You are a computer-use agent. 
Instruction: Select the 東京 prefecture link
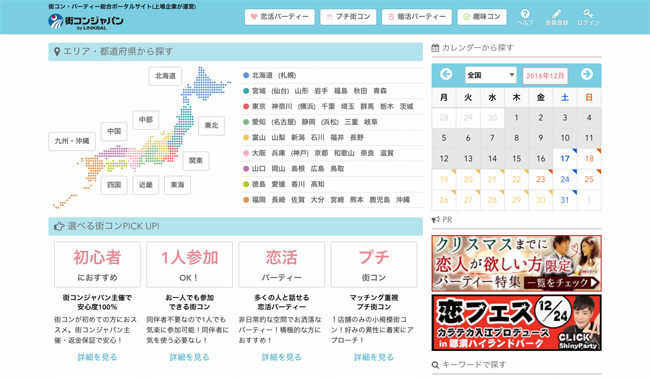click(x=259, y=106)
